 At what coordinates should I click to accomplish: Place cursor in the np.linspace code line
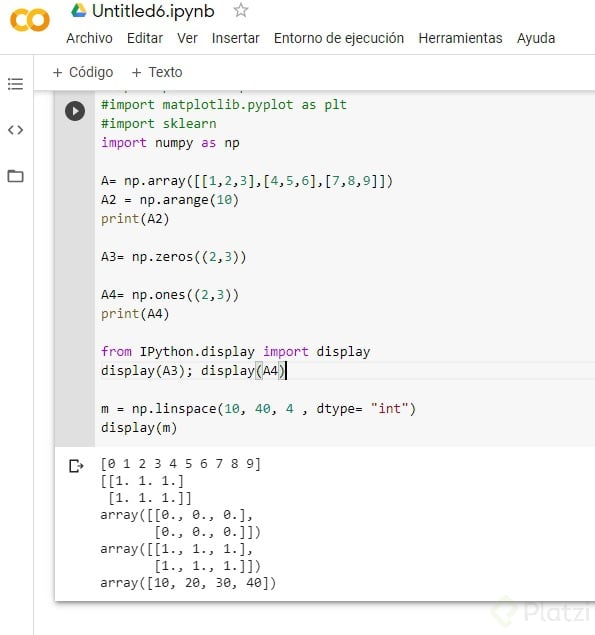258,409
